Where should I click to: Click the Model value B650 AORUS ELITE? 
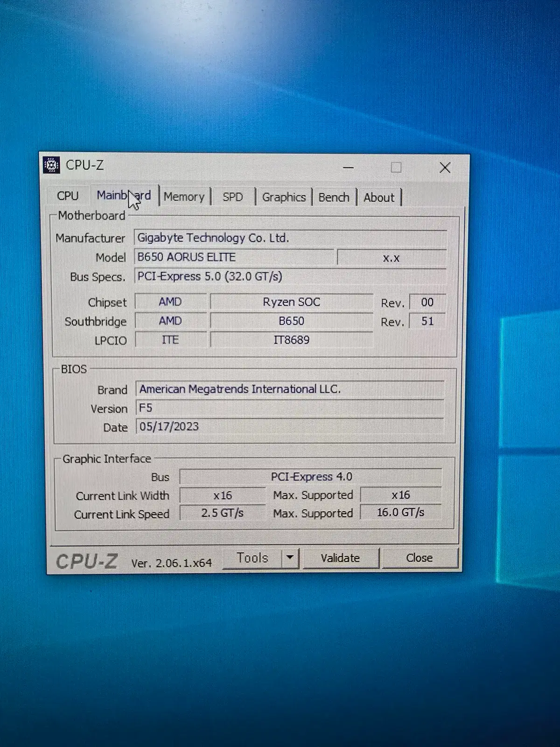pyautogui.click(x=234, y=257)
